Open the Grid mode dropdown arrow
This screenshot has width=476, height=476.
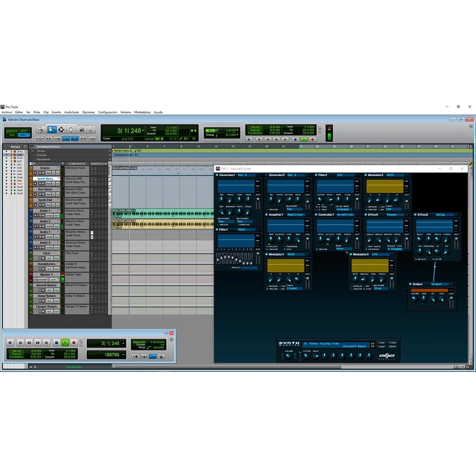tap(28, 135)
